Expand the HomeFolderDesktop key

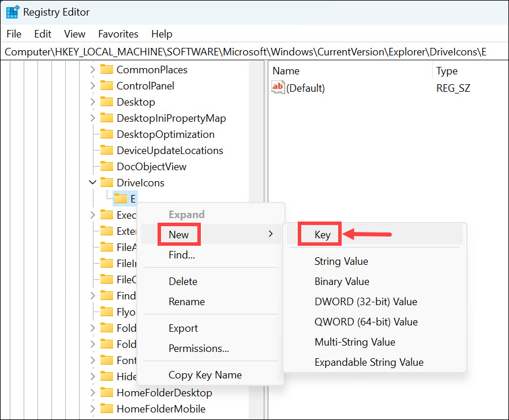[x=92, y=393]
